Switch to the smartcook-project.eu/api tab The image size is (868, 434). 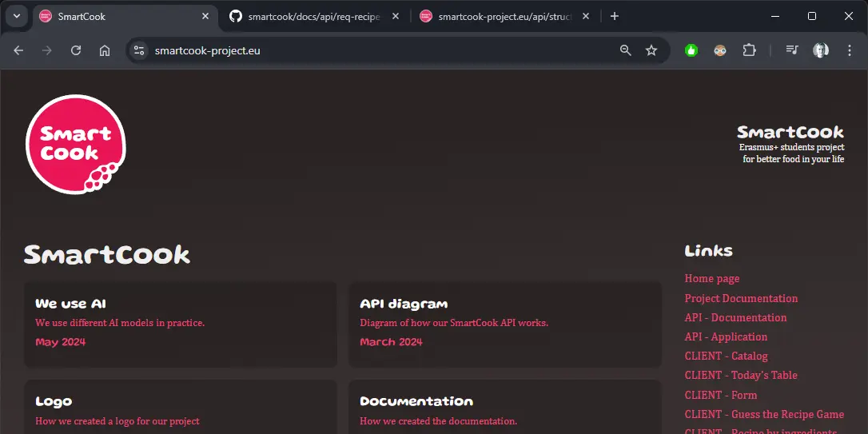pyautogui.click(x=504, y=17)
